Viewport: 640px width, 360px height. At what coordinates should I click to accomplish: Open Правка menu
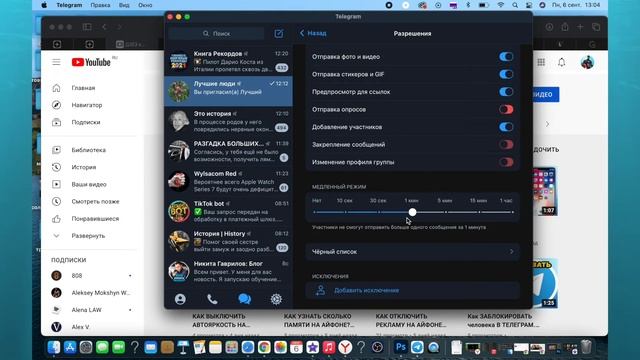100,5
